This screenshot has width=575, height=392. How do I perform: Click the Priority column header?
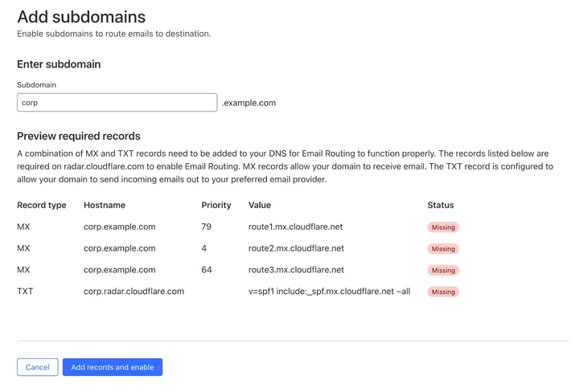tap(216, 205)
